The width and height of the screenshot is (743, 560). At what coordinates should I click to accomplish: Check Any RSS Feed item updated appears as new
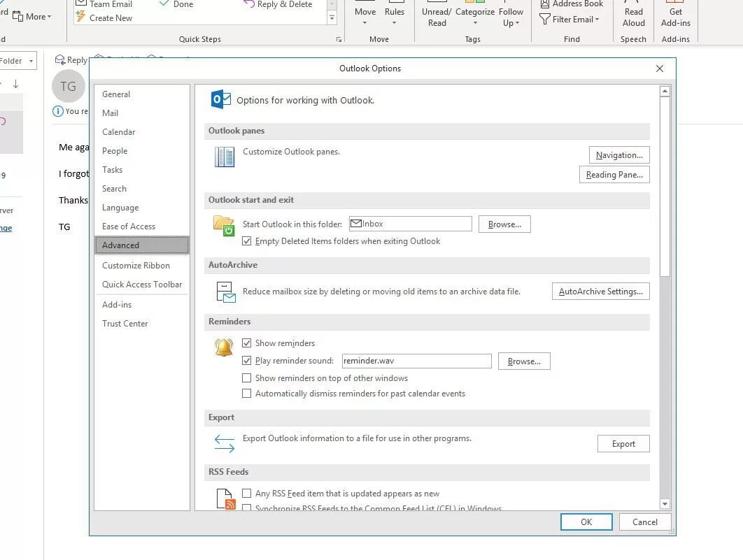click(246, 494)
